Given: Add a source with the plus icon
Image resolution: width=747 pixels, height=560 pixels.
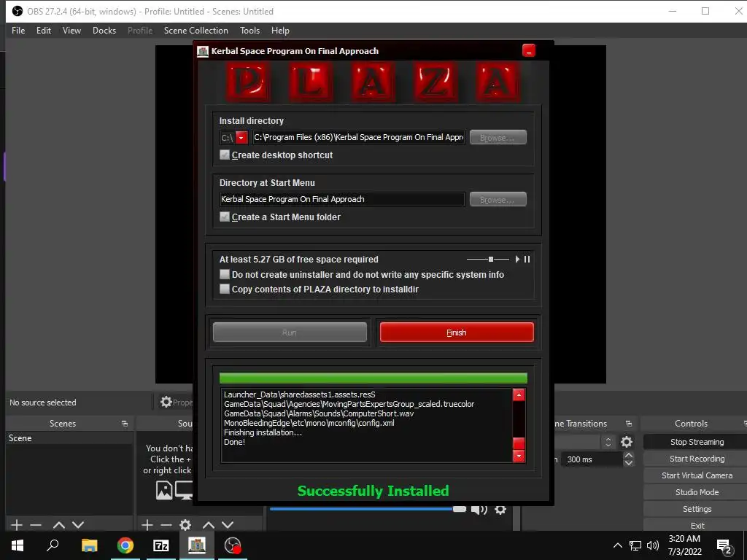Looking at the screenshot, I should pos(147,525).
